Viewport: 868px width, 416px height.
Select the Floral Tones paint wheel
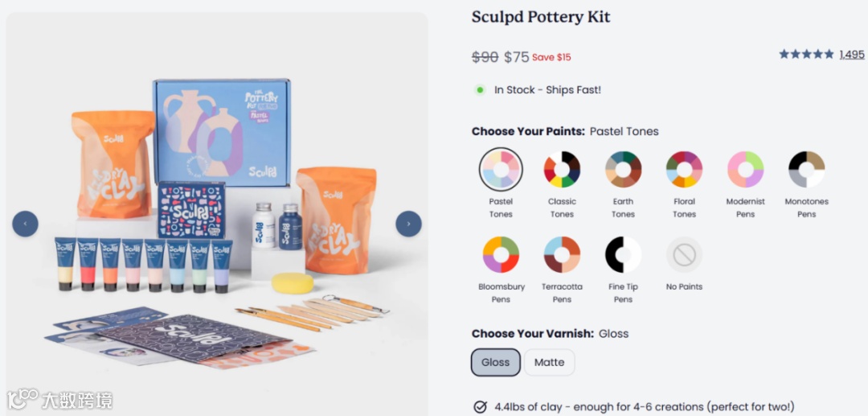pos(684,170)
